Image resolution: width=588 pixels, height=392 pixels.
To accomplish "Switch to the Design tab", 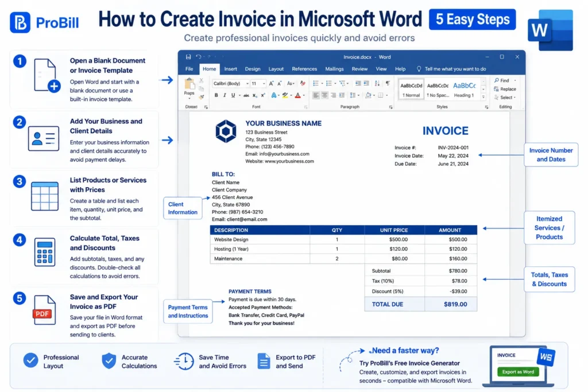I will tap(253, 69).
